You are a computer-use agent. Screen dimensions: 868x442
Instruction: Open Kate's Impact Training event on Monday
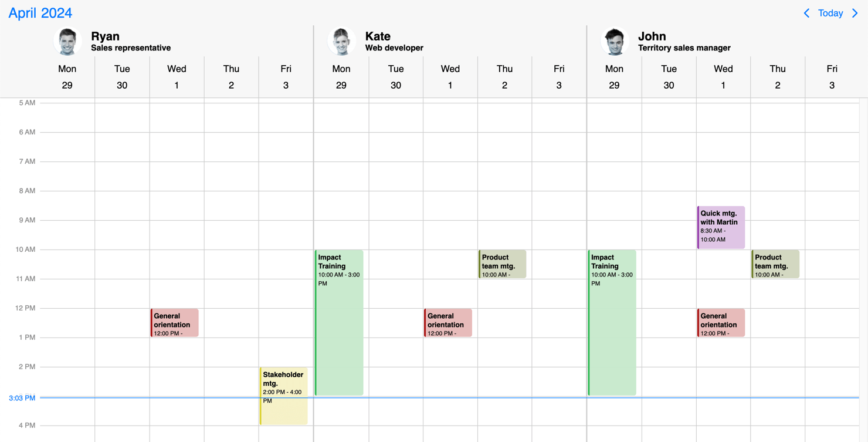pyautogui.click(x=339, y=323)
